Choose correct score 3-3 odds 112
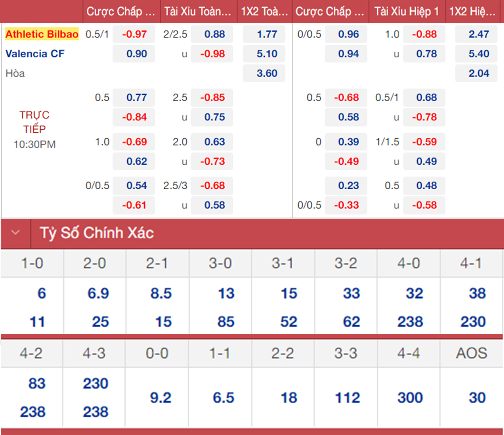 pyautogui.click(x=347, y=398)
